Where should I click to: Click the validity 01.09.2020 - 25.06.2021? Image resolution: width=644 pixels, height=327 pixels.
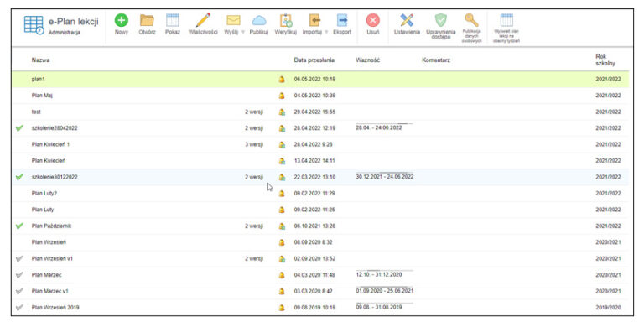384,291
